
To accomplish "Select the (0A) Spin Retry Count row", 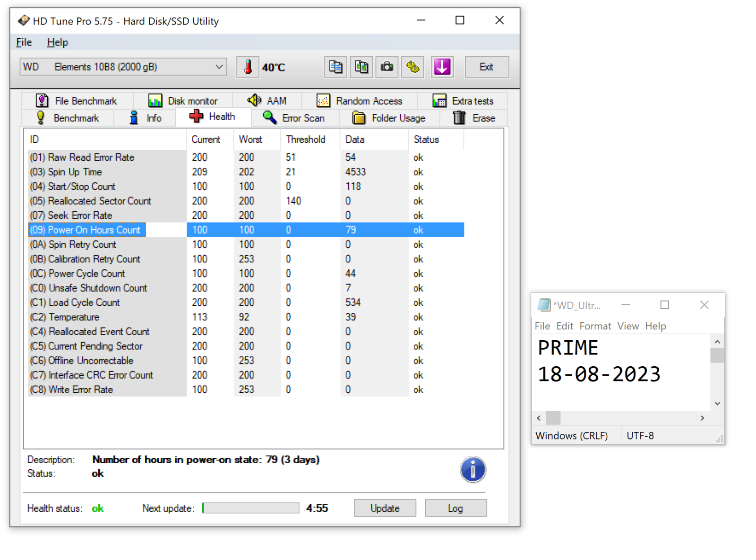I will pos(246,244).
